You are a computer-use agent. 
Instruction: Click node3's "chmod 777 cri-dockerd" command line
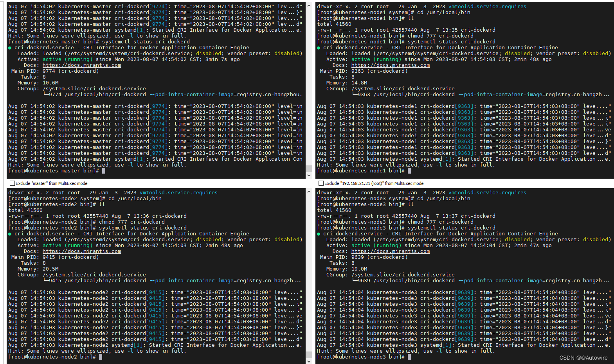point(395,222)
